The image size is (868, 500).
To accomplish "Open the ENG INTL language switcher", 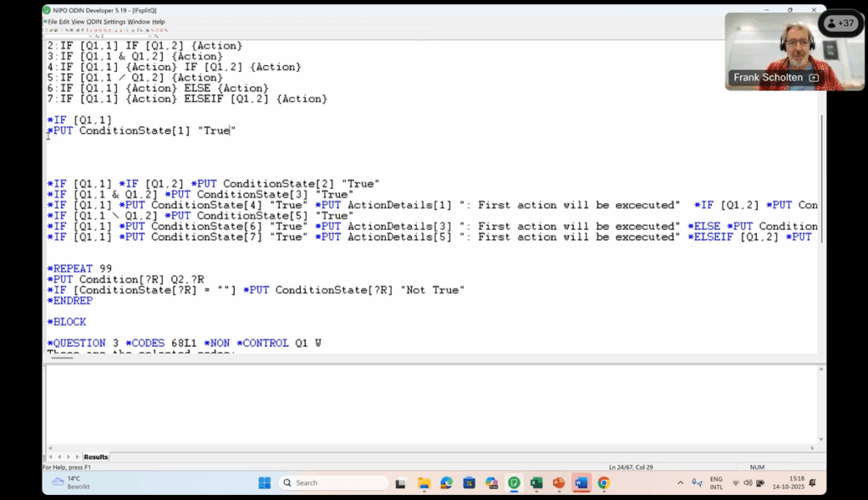I will [716, 483].
